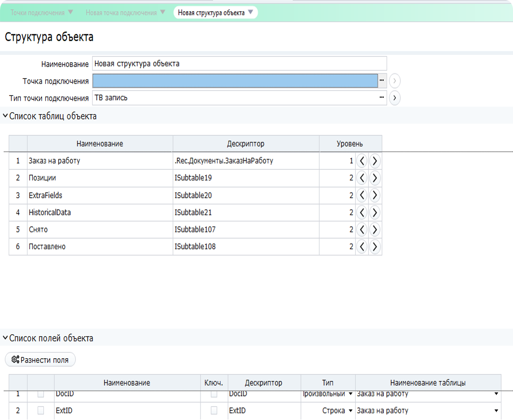Collapse Список таблиц объекта section
The width and height of the screenshot is (513, 420).
(x=5, y=116)
